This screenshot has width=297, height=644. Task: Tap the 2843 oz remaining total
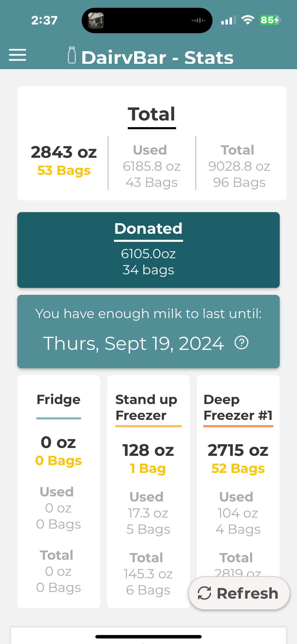coord(64,152)
